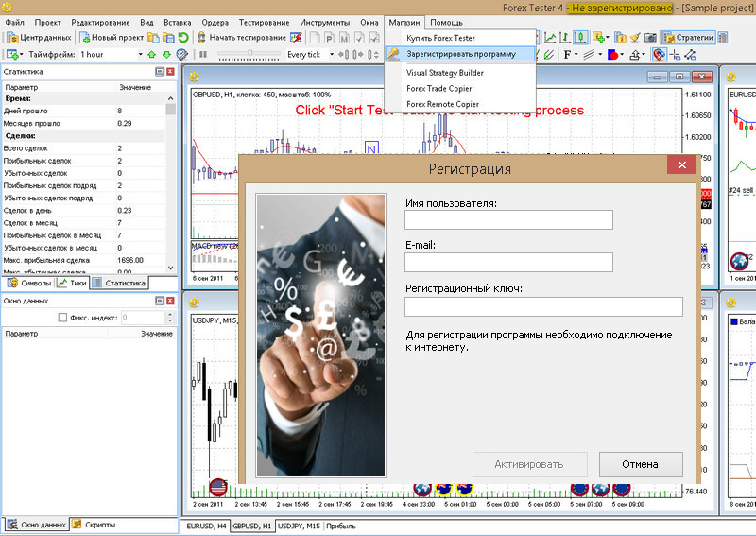Click the add chart icon left of Таймфрейм

coord(12,55)
